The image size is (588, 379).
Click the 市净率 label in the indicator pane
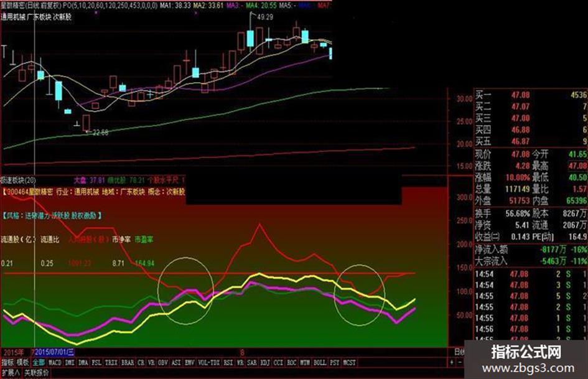[x=121, y=240]
